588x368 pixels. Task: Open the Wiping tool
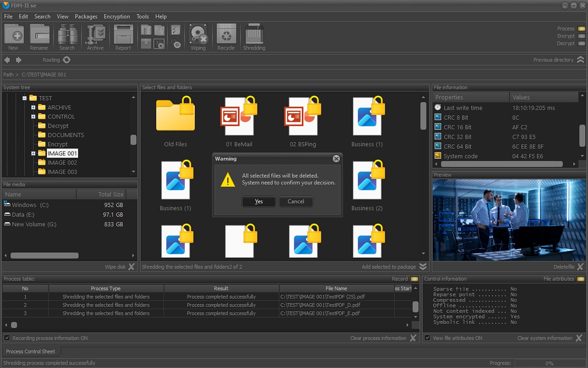click(198, 36)
